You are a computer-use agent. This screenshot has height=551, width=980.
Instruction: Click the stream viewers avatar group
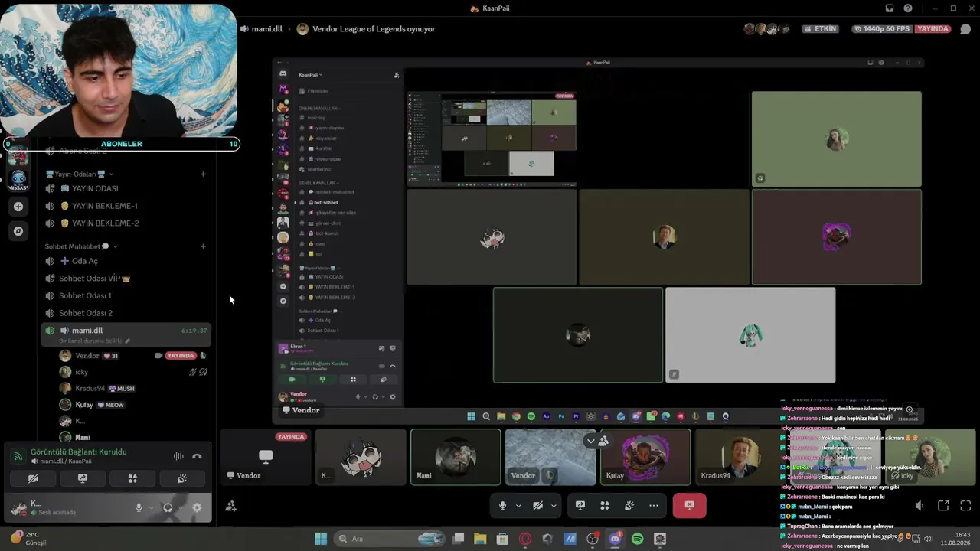pos(767,29)
